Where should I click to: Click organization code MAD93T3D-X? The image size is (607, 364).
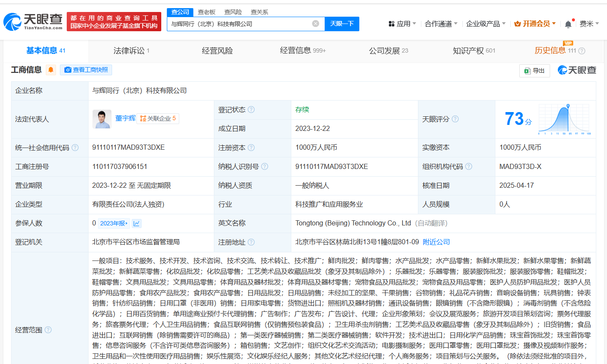[520, 166]
